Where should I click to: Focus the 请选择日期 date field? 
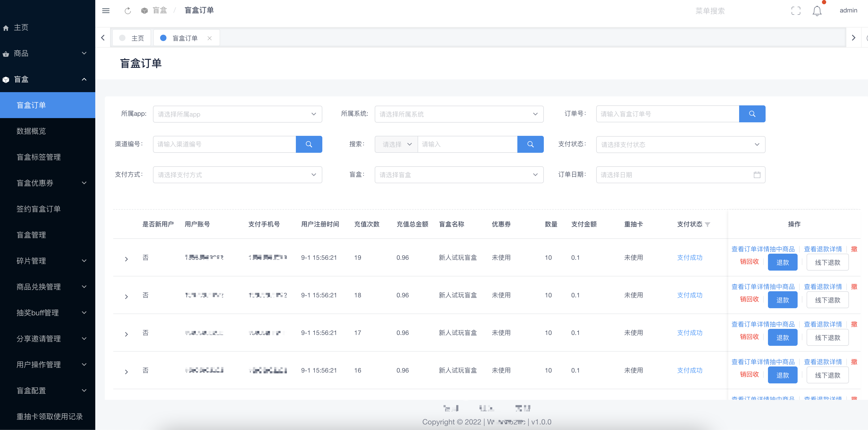[681, 175]
